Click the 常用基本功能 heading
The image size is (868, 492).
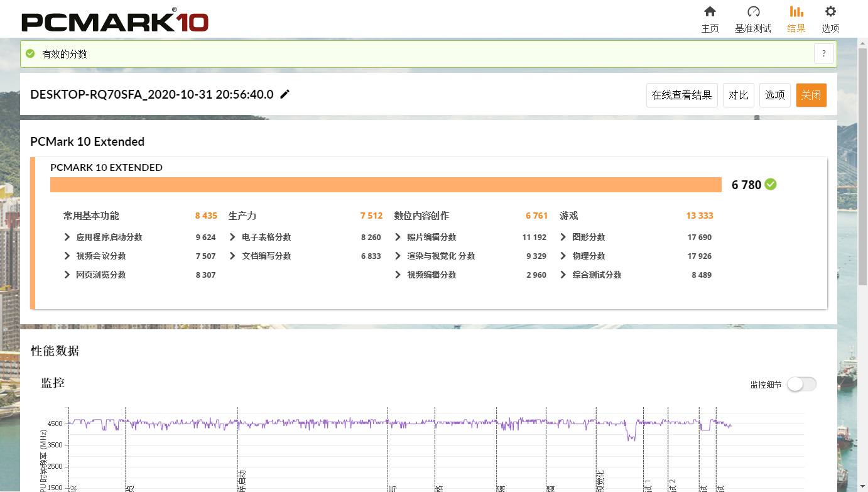pyautogui.click(x=91, y=216)
